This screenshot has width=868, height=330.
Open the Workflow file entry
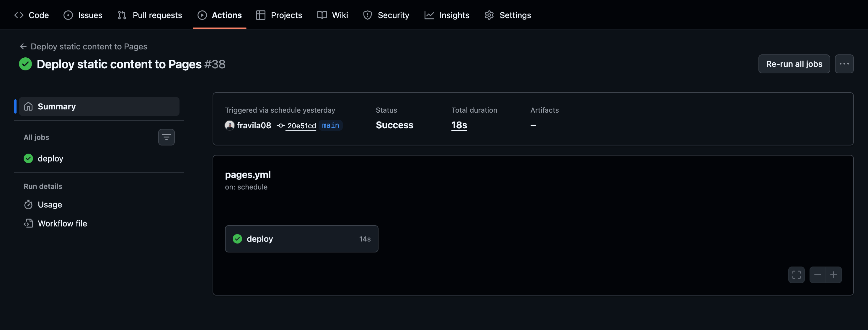point(62,223)
